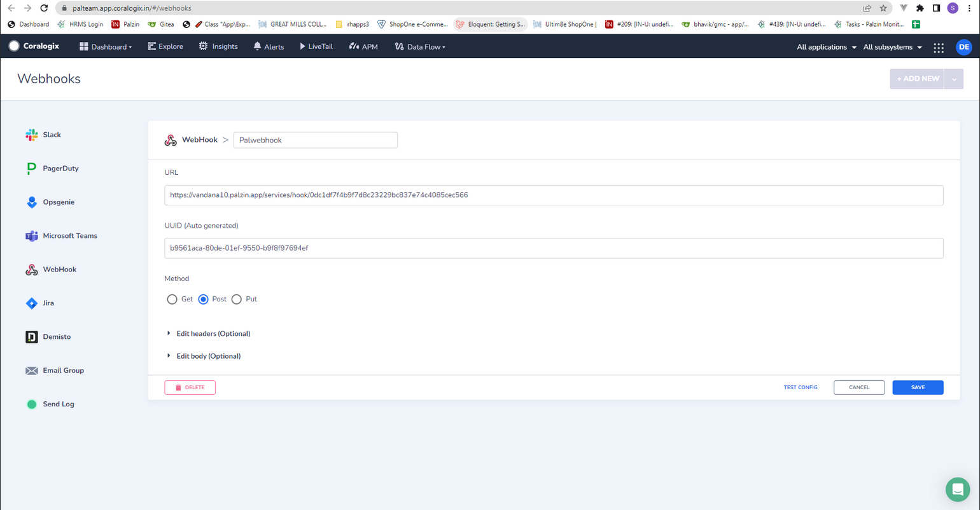Viewport: 980px width, 510px height.
Task: Open LiveTail from navigation
Action: [x=316, y=46]
